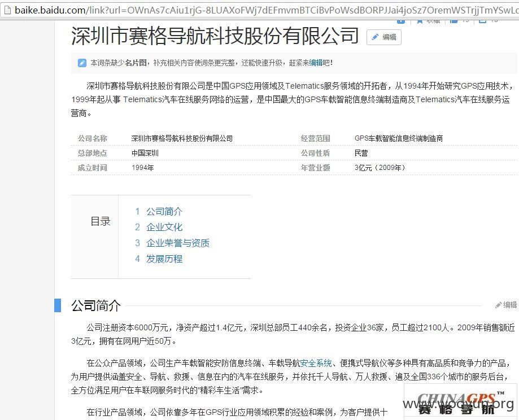Click the 公司性质 field label

pyautogui.click(x=316, y=153)
